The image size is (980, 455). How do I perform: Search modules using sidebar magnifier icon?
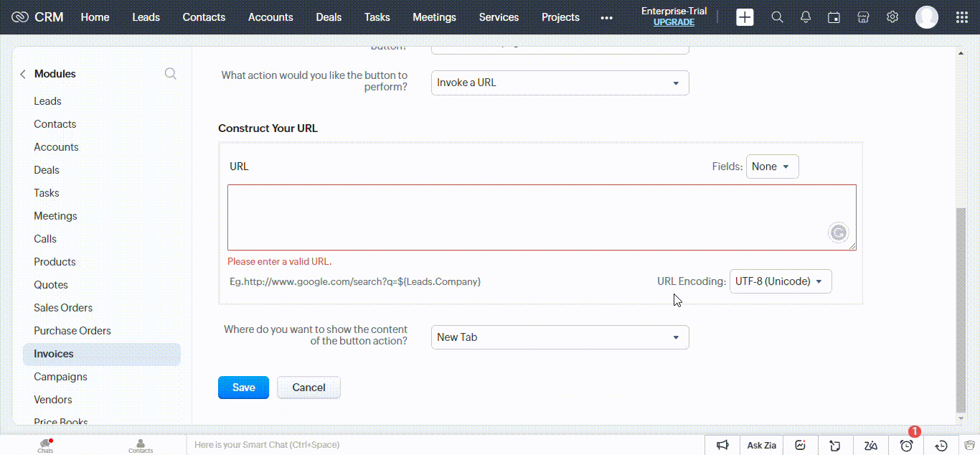[170, 74]
